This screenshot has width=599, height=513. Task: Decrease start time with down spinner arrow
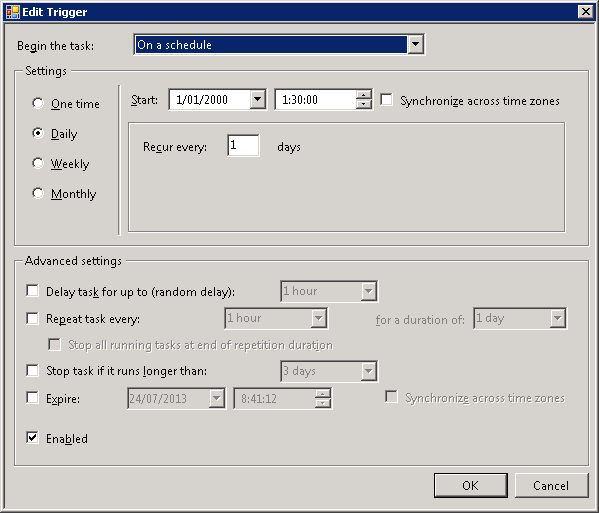coord(364,104)
